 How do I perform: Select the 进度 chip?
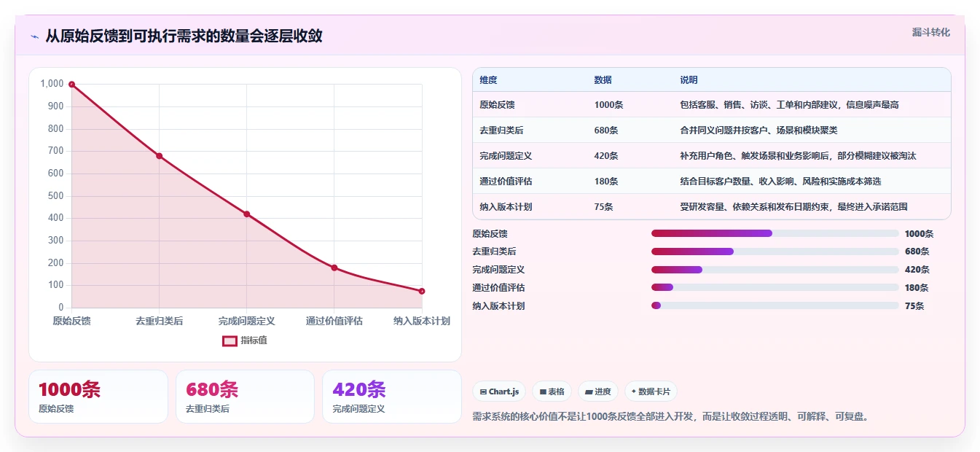pos(597,391)
